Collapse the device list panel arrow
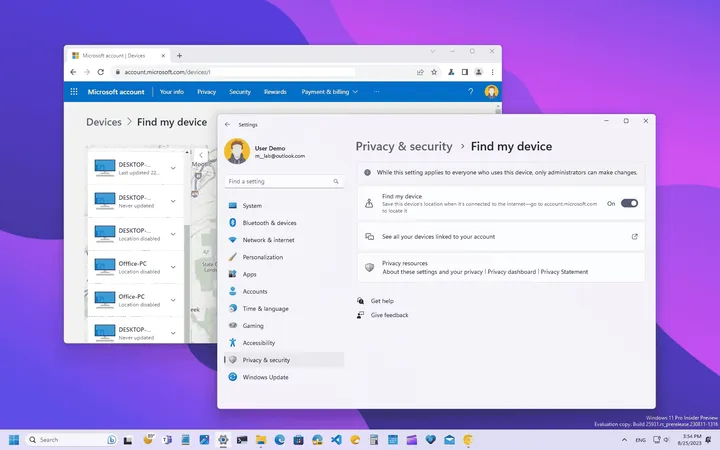720x450 pixels. 201,155
